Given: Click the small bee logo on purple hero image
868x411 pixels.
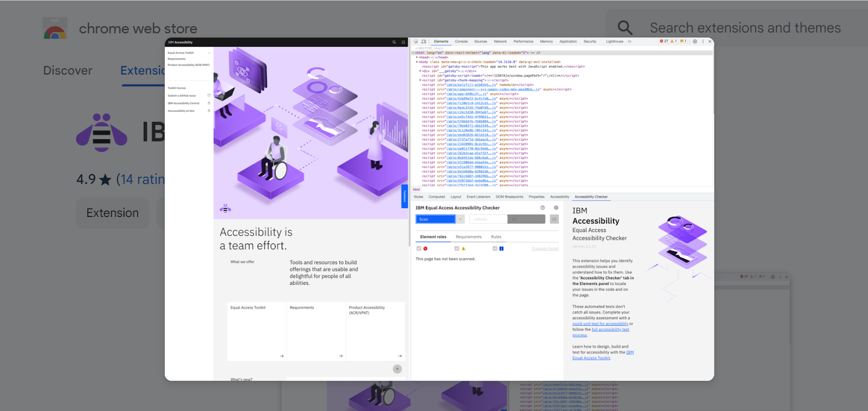Looking at the screenshot, I should pyautogui.click(x=225, y=208).
